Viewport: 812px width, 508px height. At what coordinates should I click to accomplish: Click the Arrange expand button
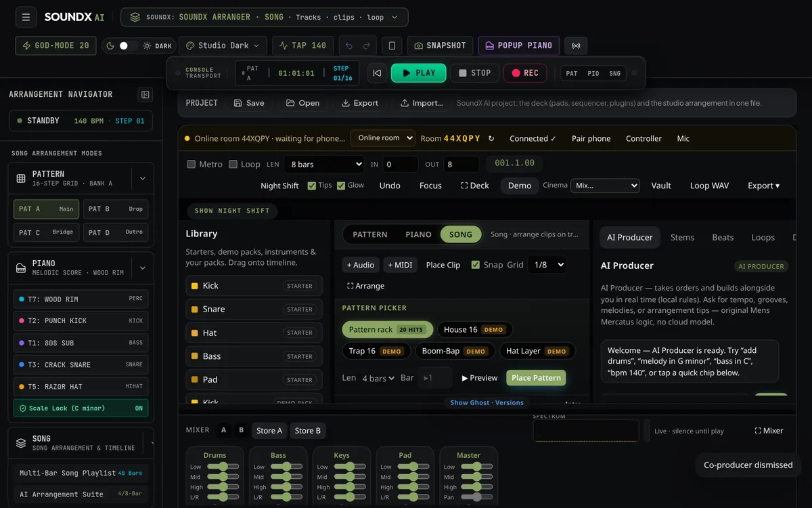point(365,286)
